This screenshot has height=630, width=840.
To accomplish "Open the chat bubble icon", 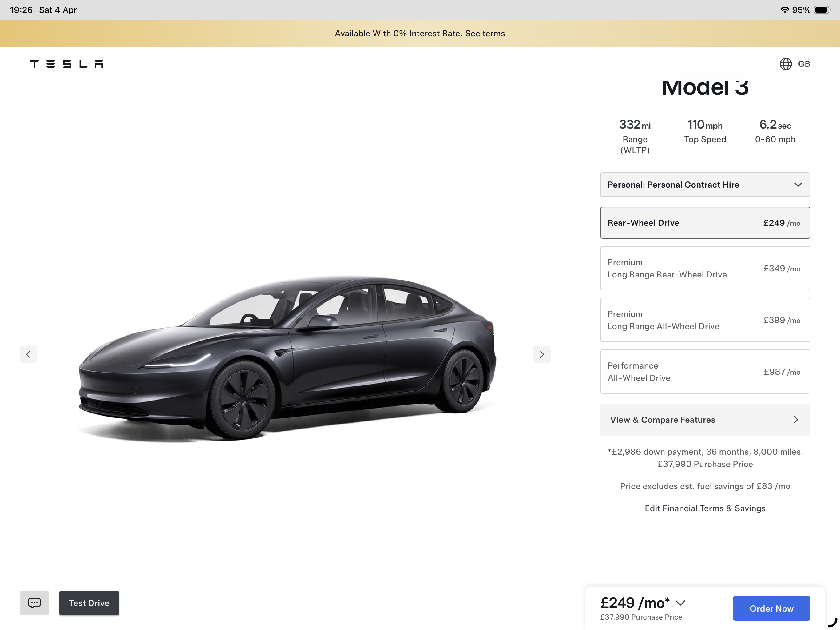I will click(34, 603).
